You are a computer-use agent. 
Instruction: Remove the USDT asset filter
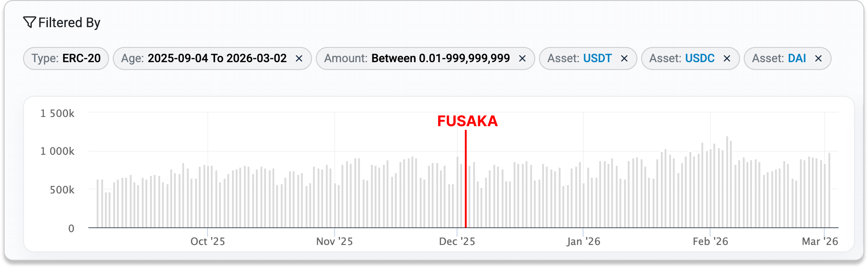click(624, 58)
